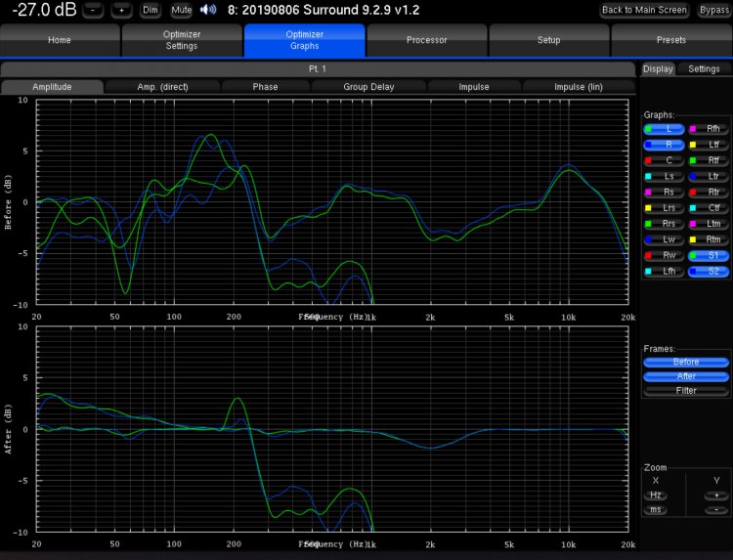Toggle the C channel graph

(x=664, y=161)
